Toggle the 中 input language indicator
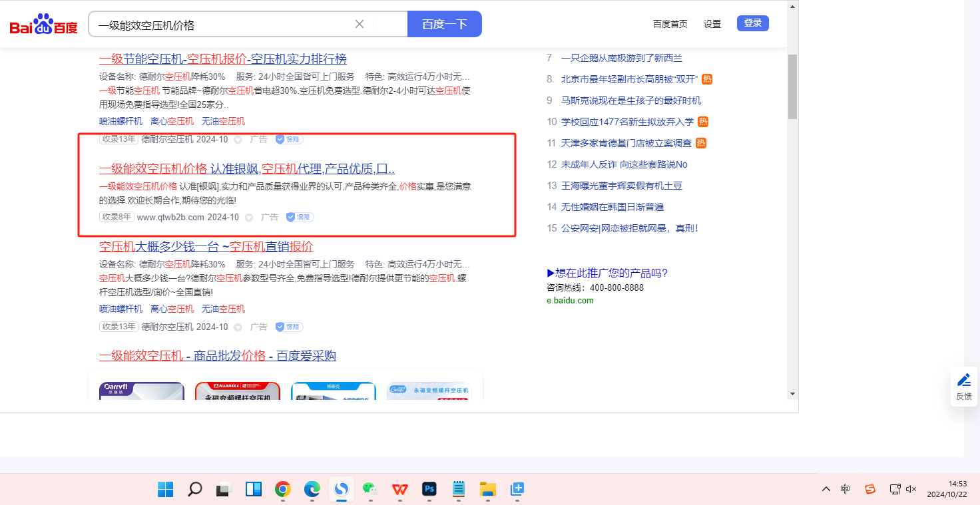 [x=845, y=489]
